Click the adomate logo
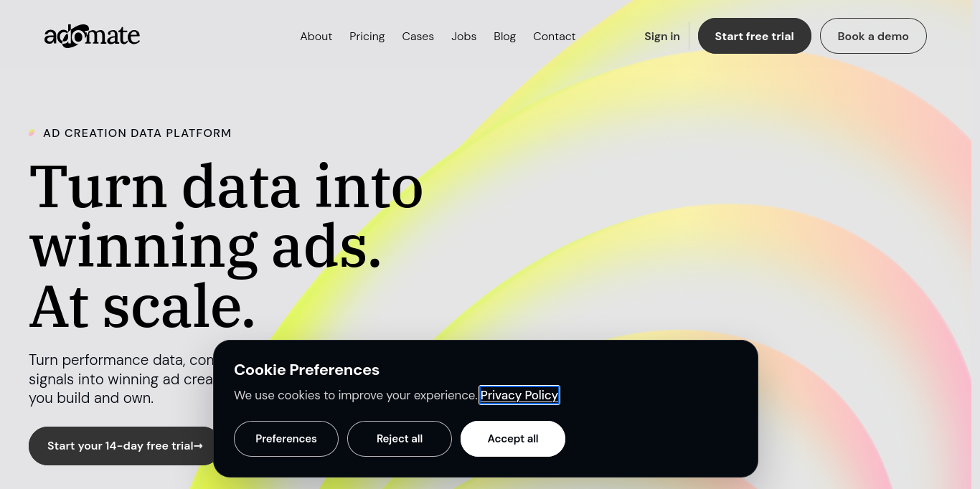The image size is (980, 489). (x=92, y=36)
